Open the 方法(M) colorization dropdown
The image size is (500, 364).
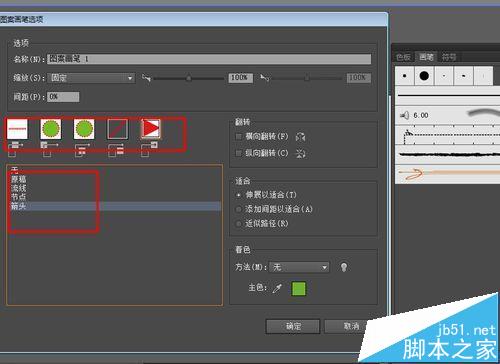[299, 267]
